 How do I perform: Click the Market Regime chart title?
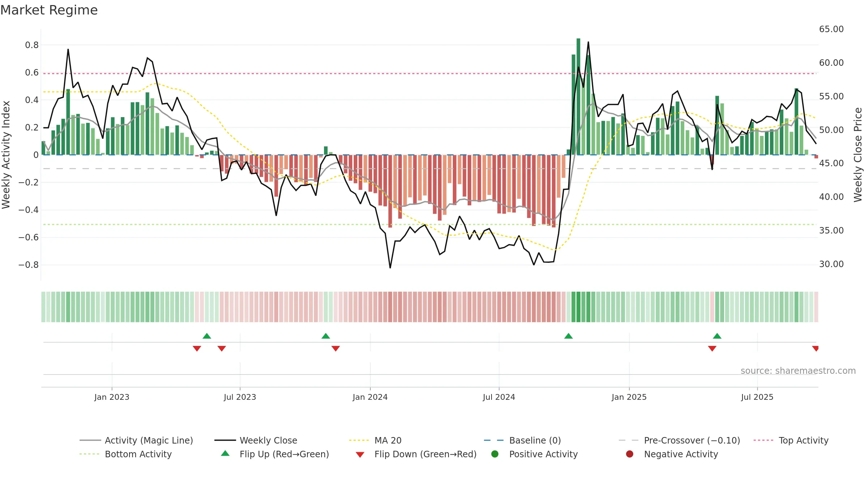click(49, 10)
